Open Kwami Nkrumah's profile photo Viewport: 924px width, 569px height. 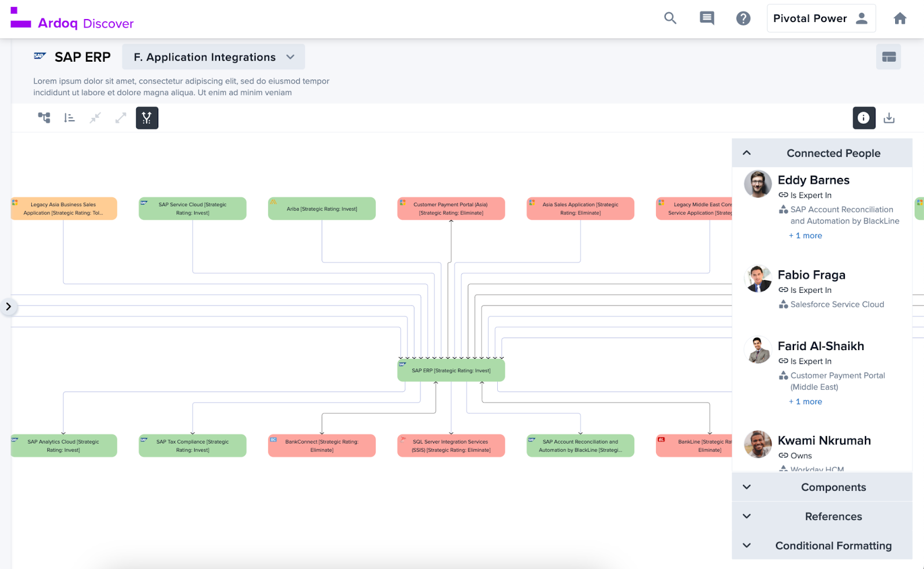click(x=758, y=444)
